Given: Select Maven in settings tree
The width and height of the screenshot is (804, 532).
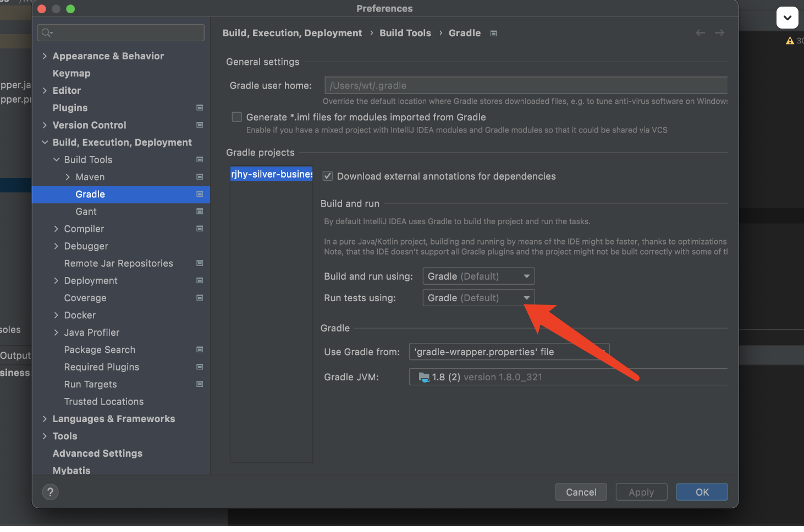Looking at the screenshot, I should (x=90, y=177).
